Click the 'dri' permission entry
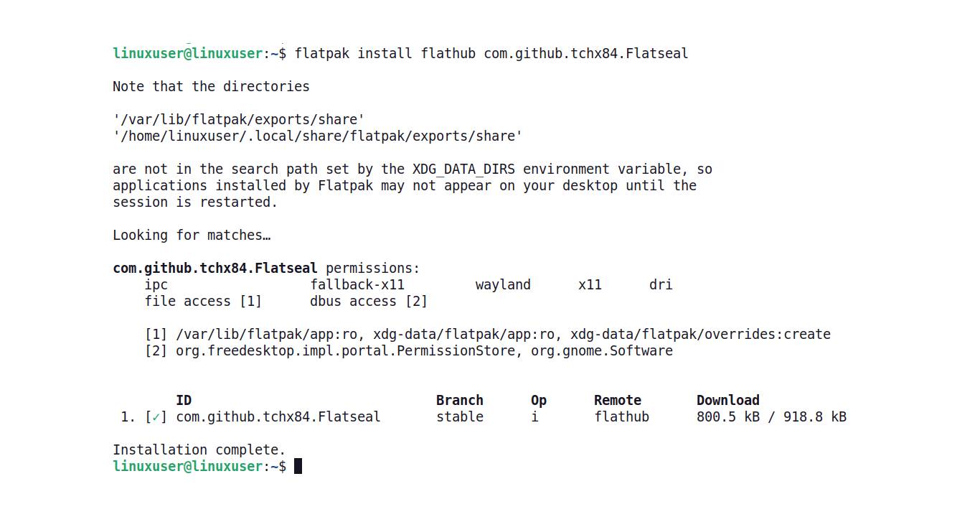The image size is (980, 517). click(661, 285)
